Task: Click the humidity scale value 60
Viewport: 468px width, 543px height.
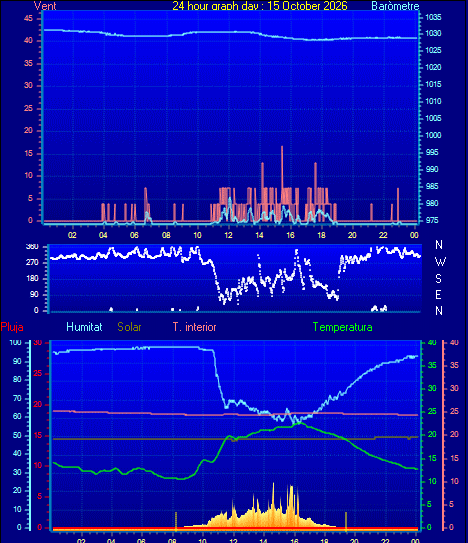Action: (x=17, y=417)
